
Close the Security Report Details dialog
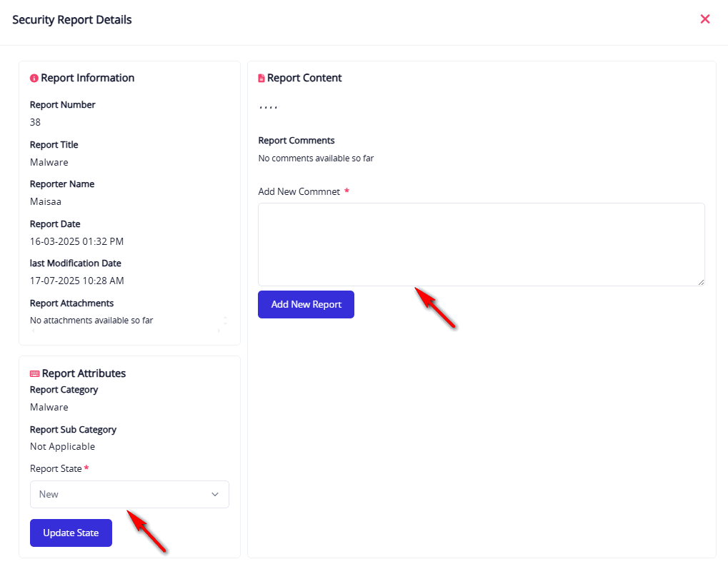[705, 19]
